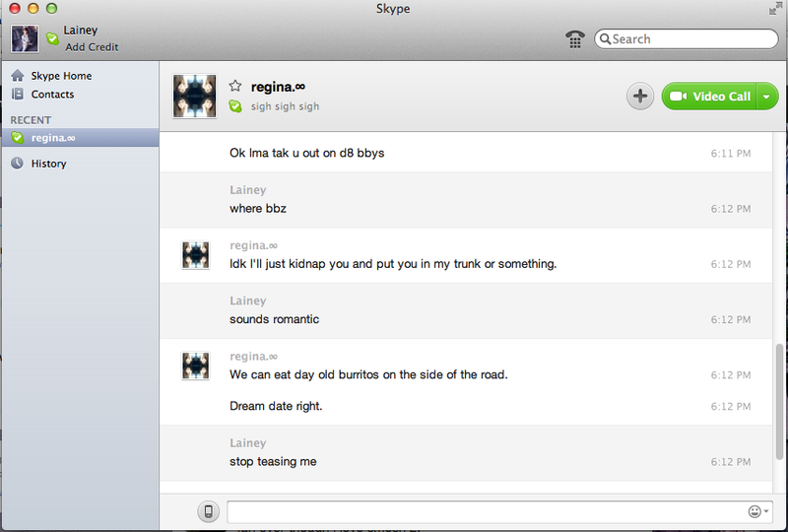Click in the Search field
Image resolution: width=788 pixels, height=532 pixels.
(x=690, y=39)
